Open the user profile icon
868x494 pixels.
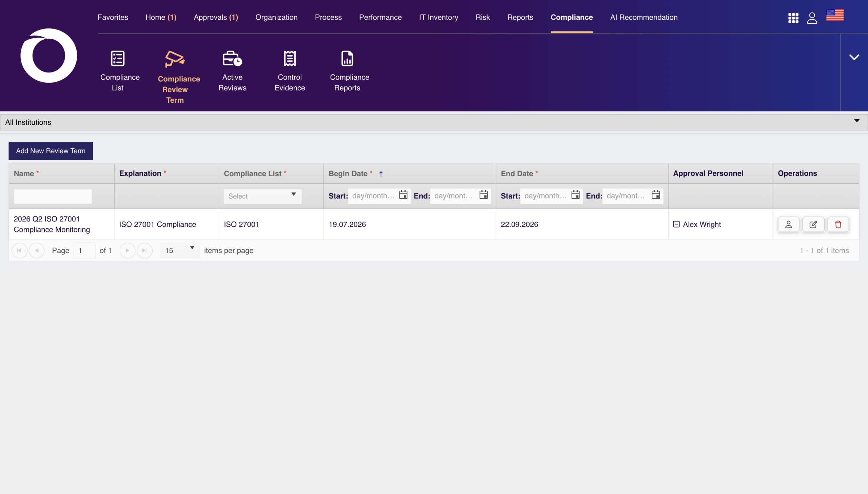812,18
